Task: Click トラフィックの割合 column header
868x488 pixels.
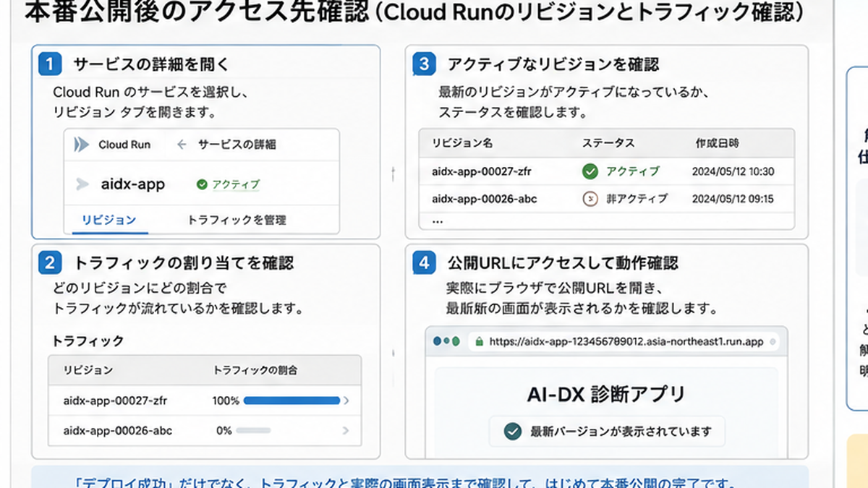Action: click(255, 370)
